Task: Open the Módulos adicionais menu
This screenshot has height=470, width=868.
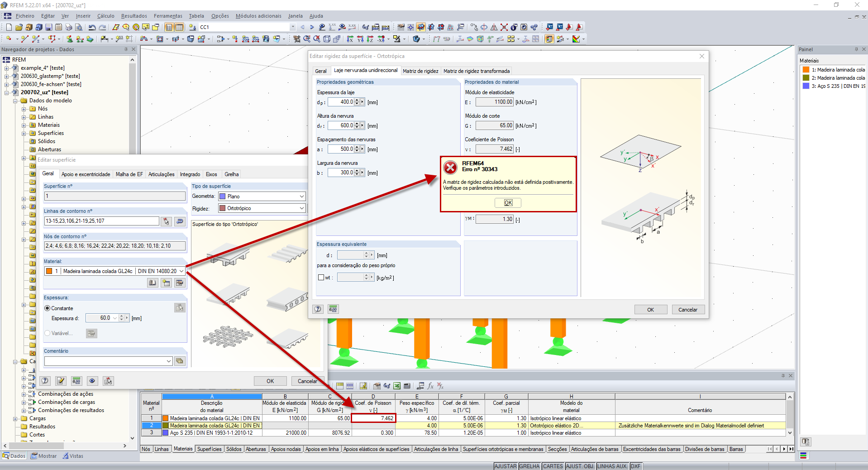Action: pos(258,16)
